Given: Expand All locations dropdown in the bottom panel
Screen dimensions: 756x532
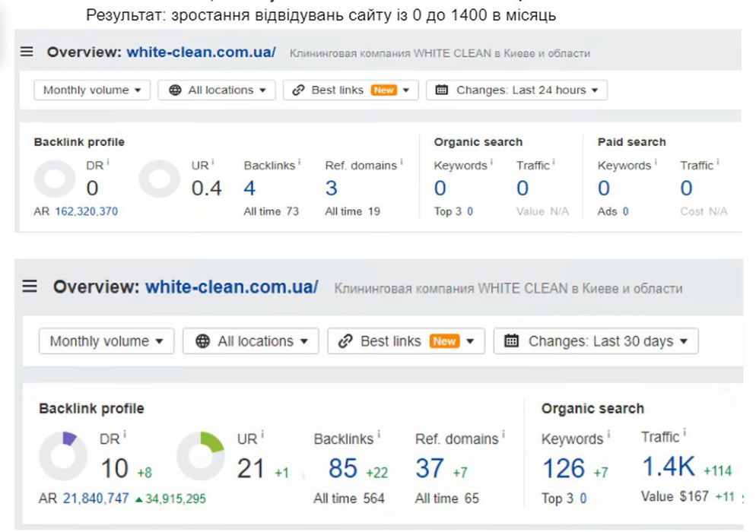Looking at the screenshot, I should (251, 341).
